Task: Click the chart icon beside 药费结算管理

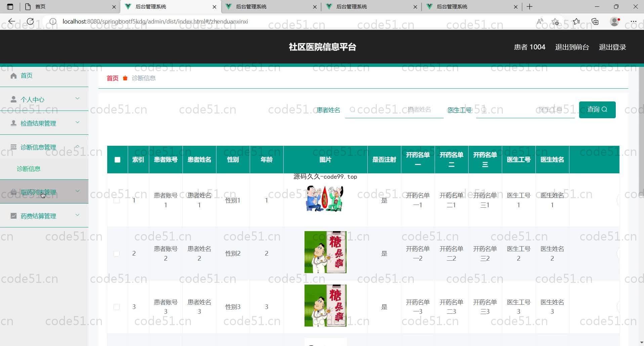Action: 13,216
